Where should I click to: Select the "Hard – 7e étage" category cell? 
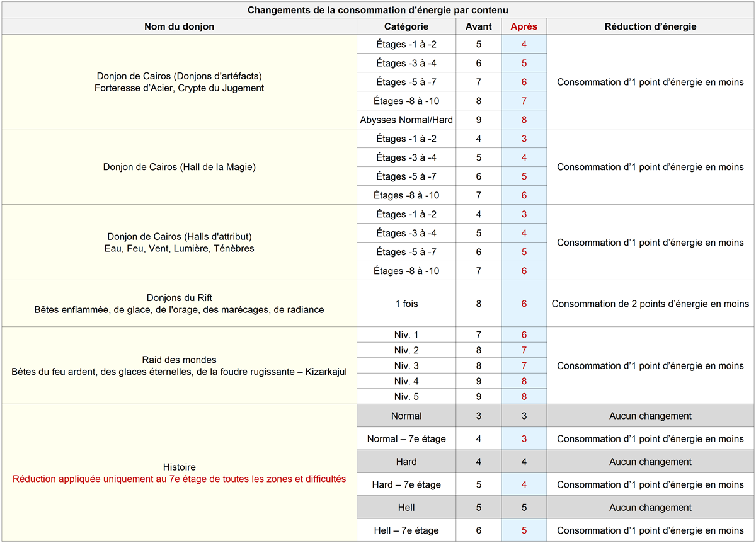[406, 485]
